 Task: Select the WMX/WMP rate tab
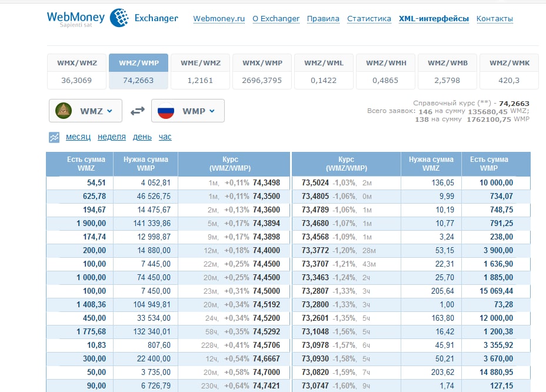262,71
